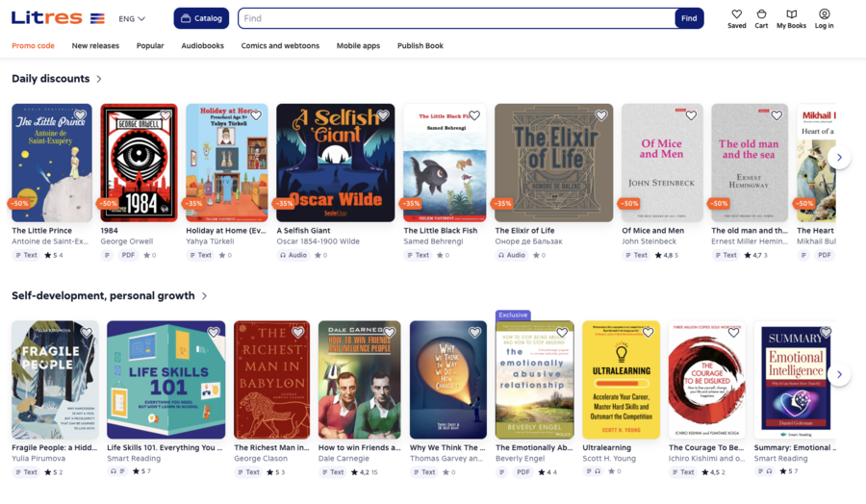Go to New releases
The image size is (866, 504).
[95, 46]
